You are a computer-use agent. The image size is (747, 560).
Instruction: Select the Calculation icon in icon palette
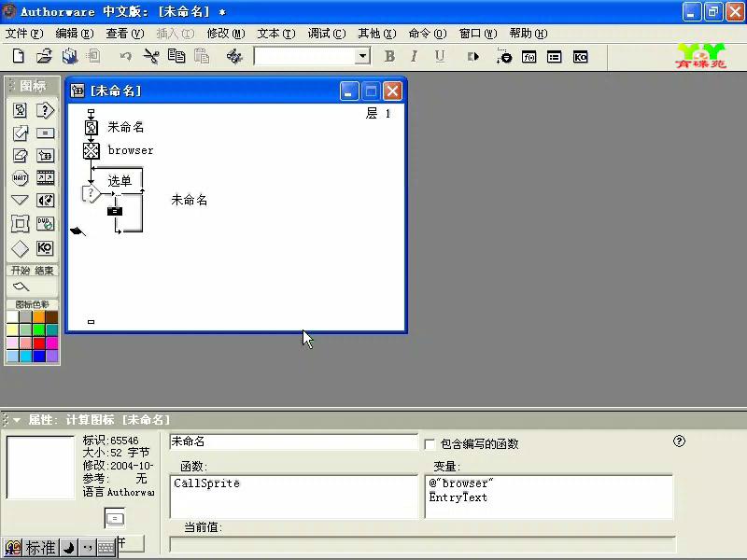coord(45,133)
